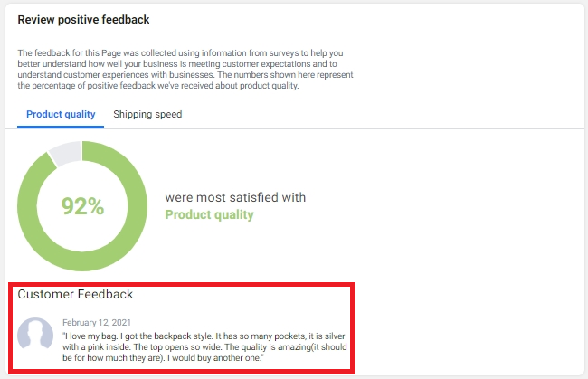Click the Review positive feedback title
The width and height of the screenshot is (588, 379).
[83, 20]
